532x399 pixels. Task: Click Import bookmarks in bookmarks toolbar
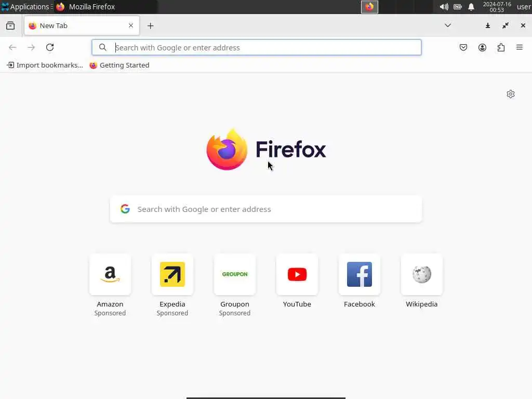click(45, 65)
